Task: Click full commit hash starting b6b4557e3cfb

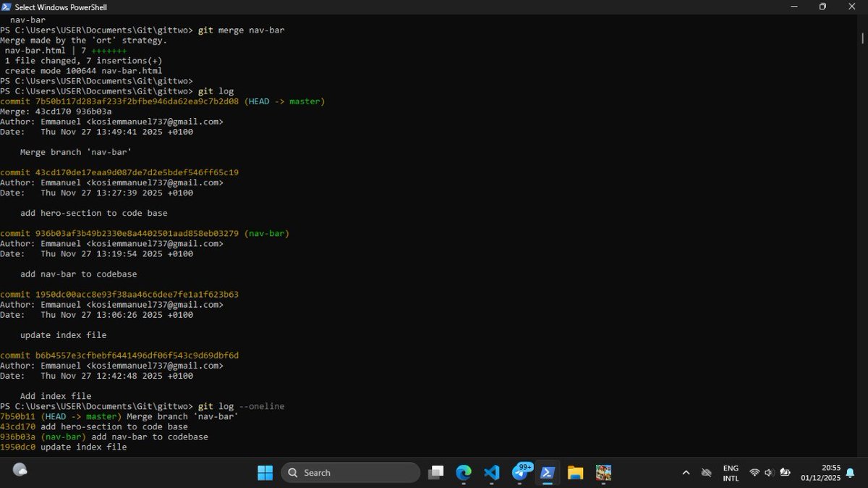Action: 137,356
